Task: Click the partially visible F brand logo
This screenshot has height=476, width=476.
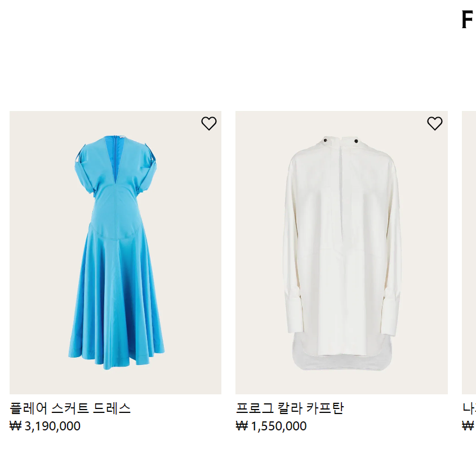Action: pos(468,19)
